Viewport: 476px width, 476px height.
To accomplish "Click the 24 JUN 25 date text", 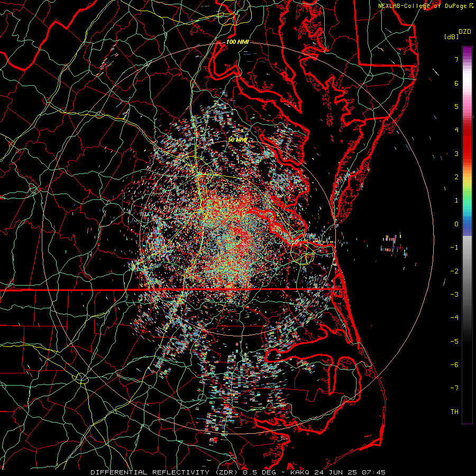I will [x=335, y=472].
